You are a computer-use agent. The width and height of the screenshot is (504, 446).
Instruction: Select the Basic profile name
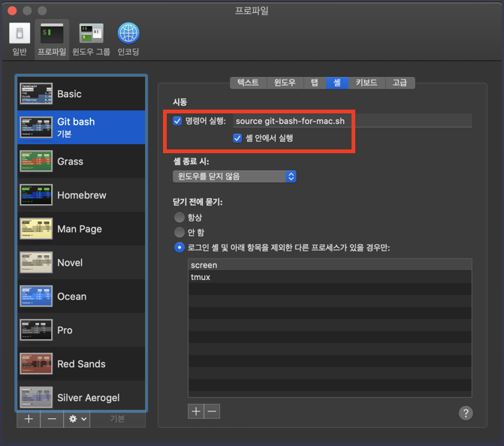tap(69, 94)
